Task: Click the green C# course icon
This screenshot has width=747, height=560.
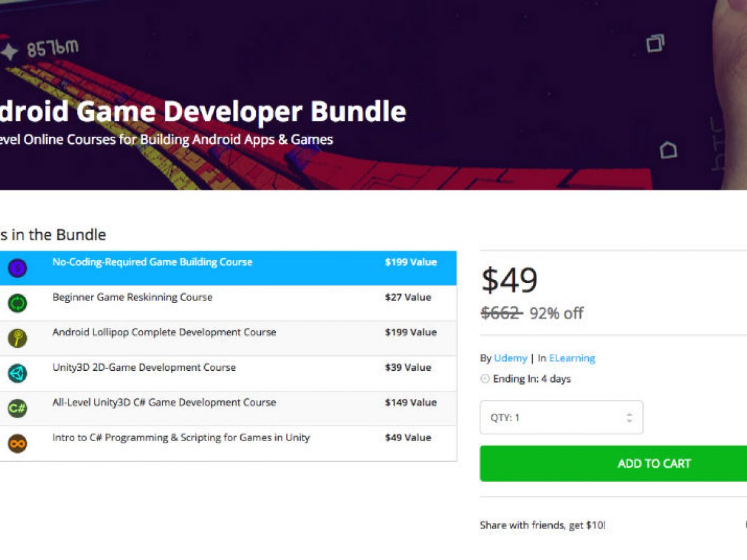Action: [x=17, y=409]
